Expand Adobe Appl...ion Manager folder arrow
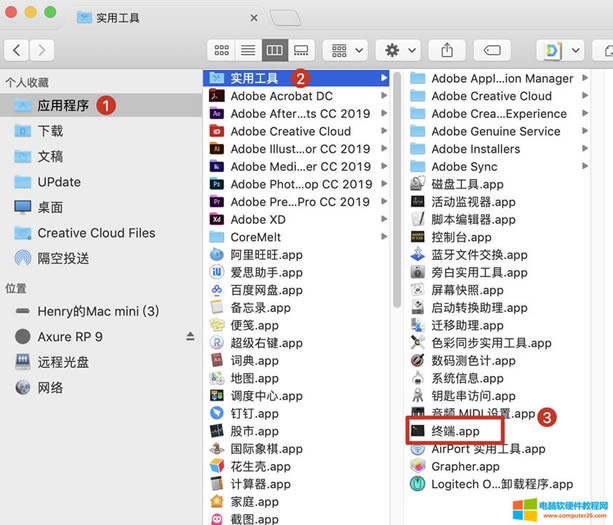 [x=585, y=78]
